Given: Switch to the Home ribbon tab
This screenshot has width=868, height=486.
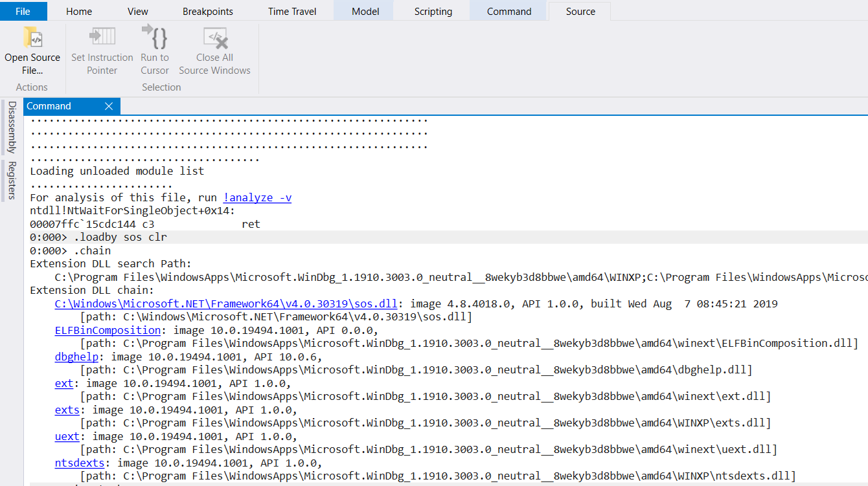Looking at the screenshot, I should click(78, 11).
